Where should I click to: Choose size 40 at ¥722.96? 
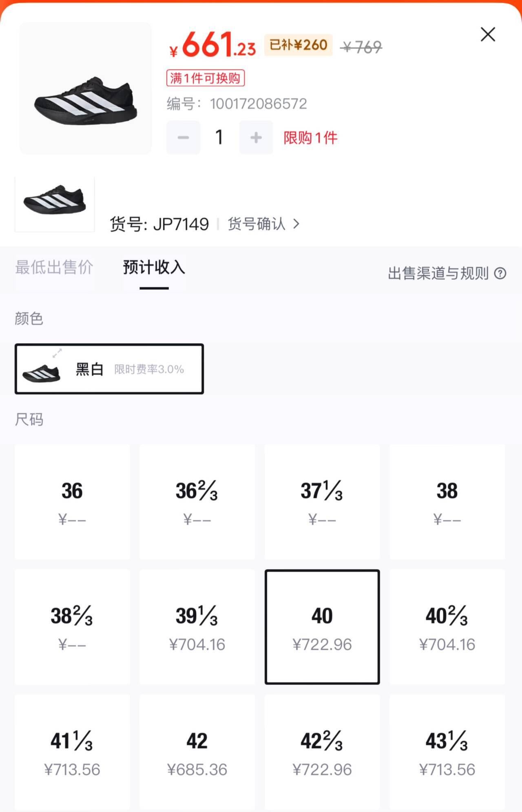[322, 627]
